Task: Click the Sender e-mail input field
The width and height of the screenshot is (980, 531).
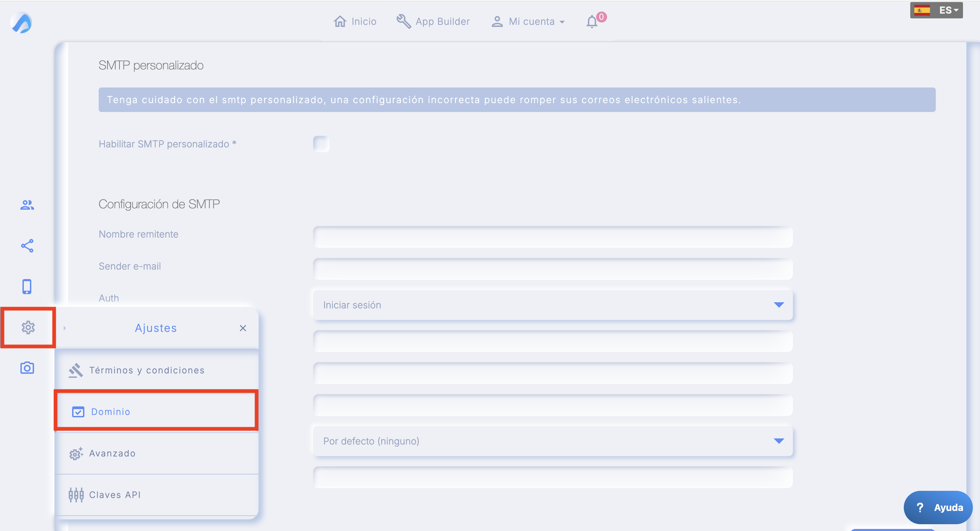Action: [553, 269]
